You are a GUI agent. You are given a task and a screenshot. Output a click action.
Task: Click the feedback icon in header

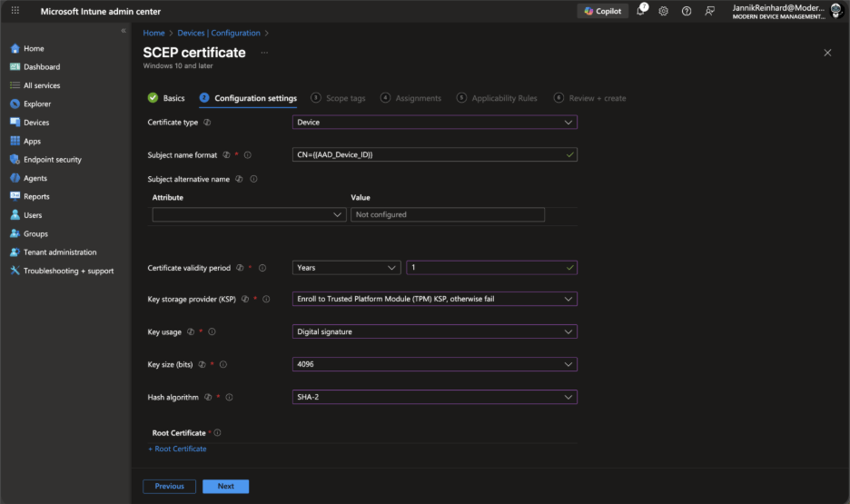pyautogui.click(x=710, y=11)
